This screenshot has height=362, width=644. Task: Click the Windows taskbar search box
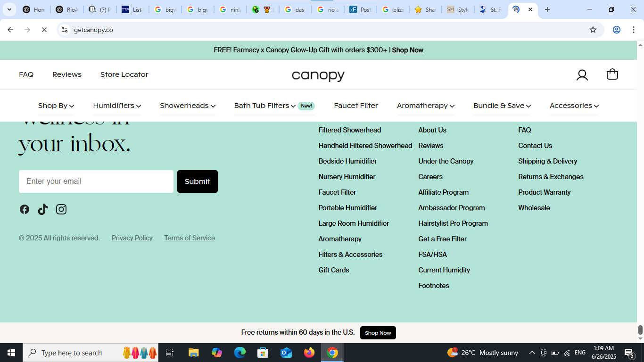(91, 353)
